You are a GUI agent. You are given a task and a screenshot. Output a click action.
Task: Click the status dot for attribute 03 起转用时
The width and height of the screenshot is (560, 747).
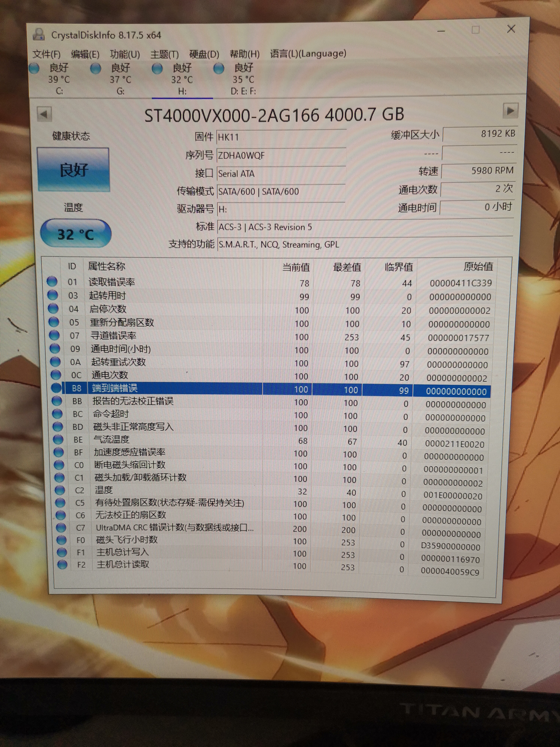point(53,295)
